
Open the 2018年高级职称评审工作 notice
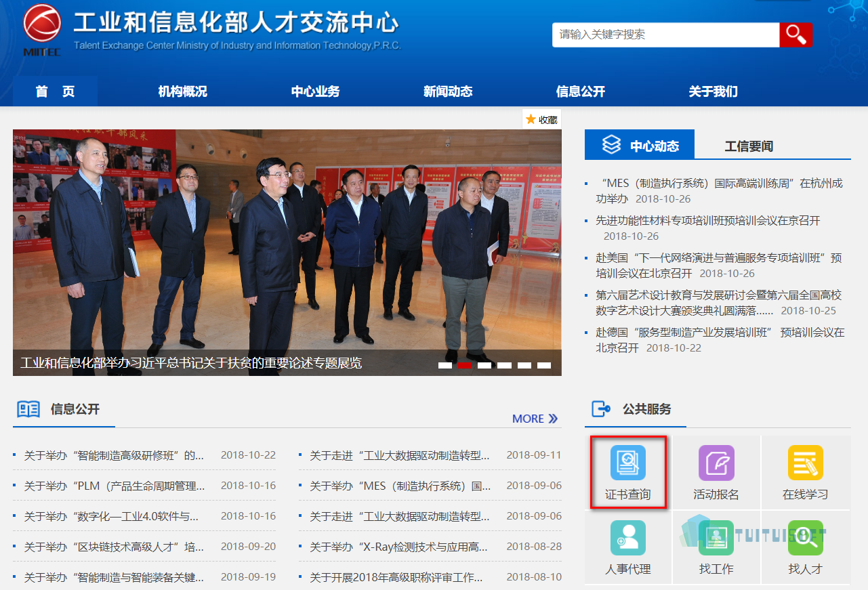coord(396,577)
